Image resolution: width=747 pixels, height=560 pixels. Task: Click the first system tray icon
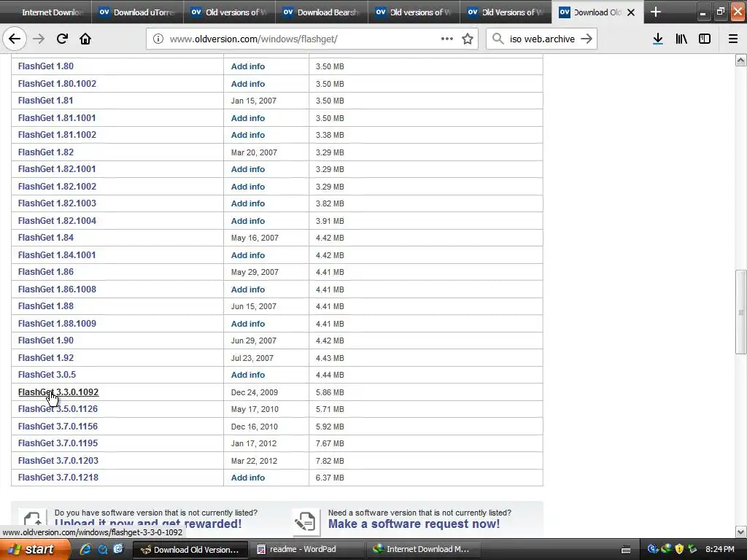pyautogui.click(x=652, y=549)
